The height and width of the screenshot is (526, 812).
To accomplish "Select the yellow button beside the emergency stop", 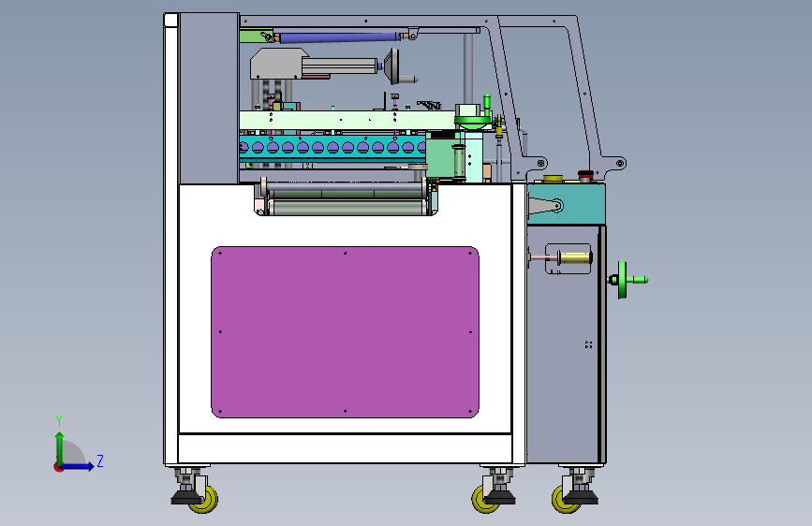I will click(x=554, y=179).
